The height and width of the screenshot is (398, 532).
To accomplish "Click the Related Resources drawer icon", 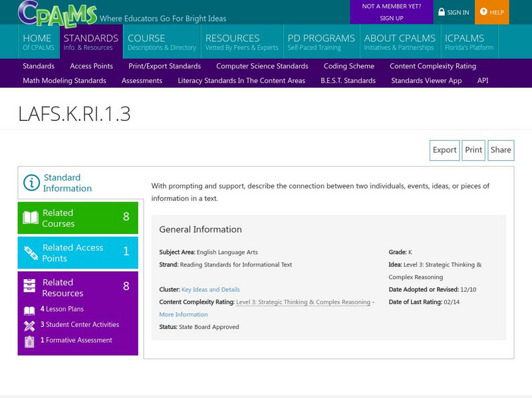I will (30, 287).
